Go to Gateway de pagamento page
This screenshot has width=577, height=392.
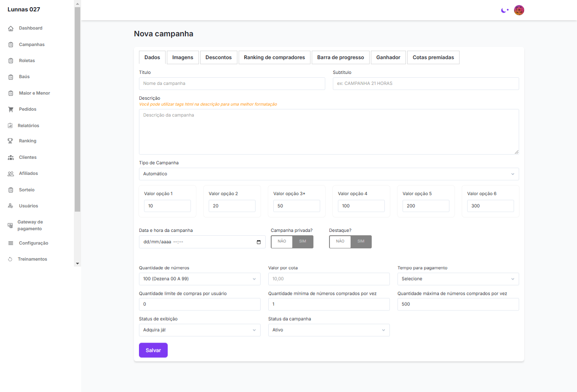coord(30,226)
